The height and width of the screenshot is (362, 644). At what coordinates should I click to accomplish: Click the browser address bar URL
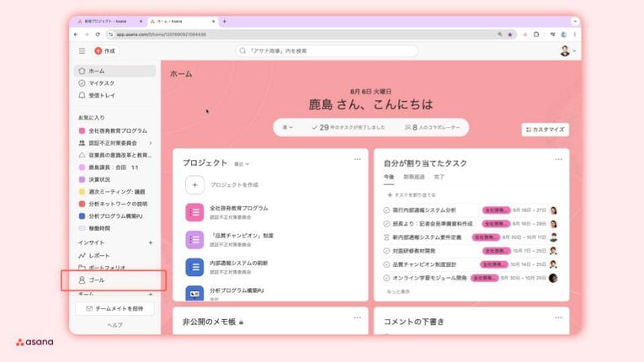(x=162, y=35)
